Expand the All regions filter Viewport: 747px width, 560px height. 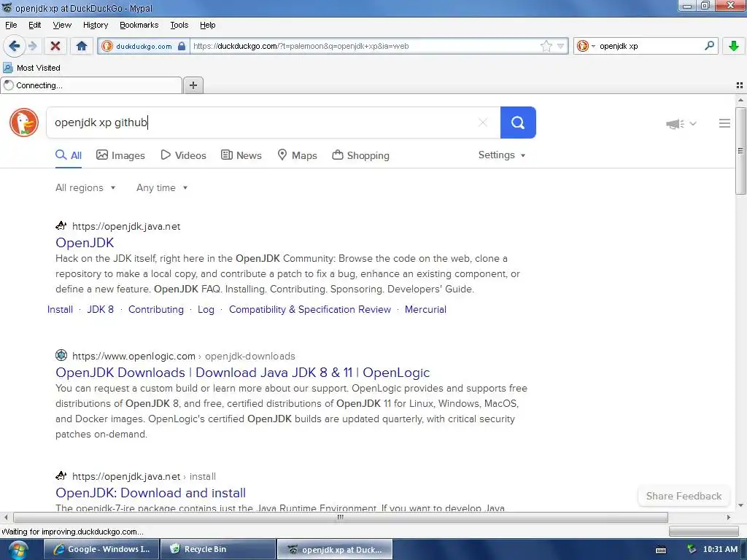point(85,187)
